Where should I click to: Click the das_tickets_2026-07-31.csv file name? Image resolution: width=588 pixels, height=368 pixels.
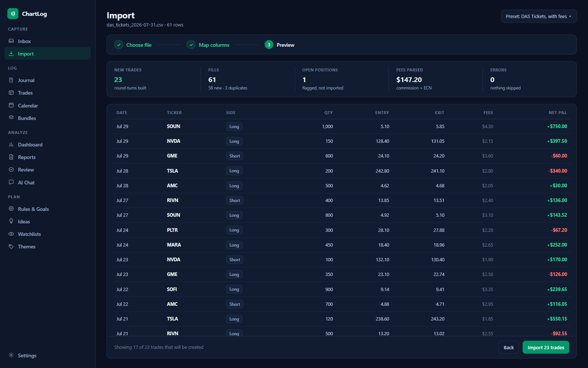135,25
